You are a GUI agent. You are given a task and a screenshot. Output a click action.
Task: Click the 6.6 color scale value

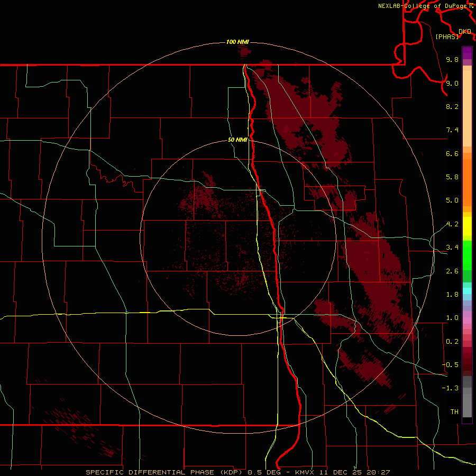[452, 153]
